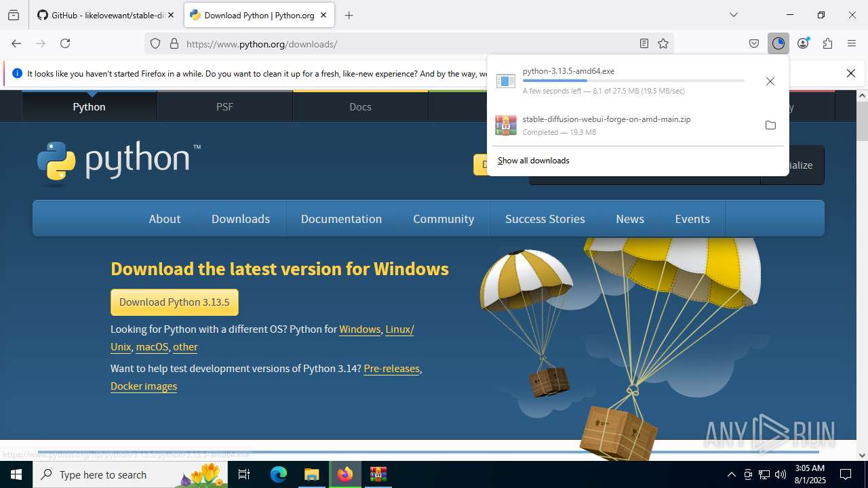Toggle reader view icon in address bar
Screen dimensions: 868x488
point(644,43)
